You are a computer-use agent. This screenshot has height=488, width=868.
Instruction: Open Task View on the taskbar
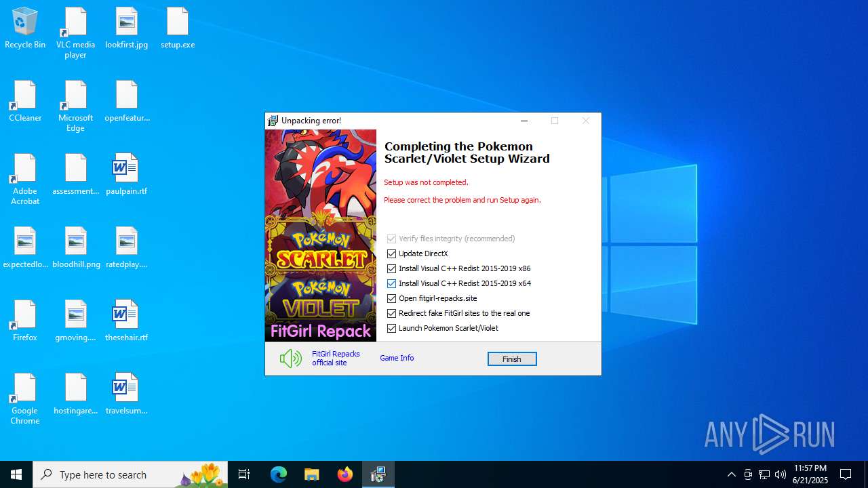click(244, 474)
